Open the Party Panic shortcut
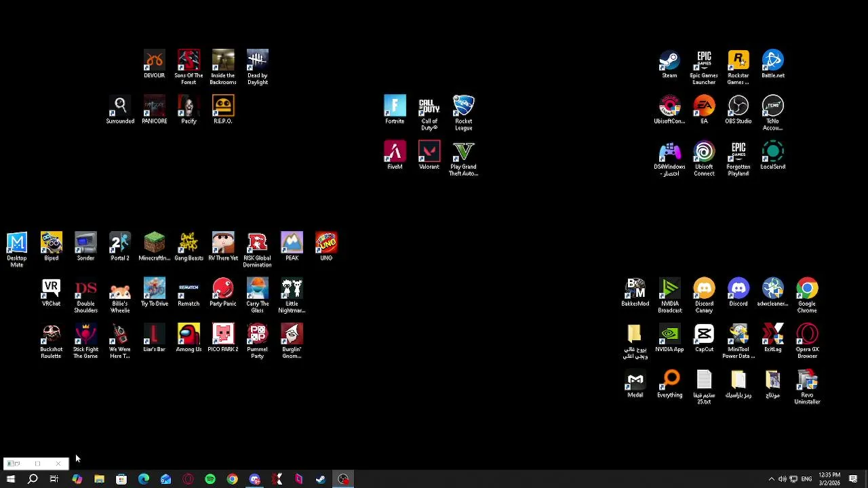 click(223, 292)
